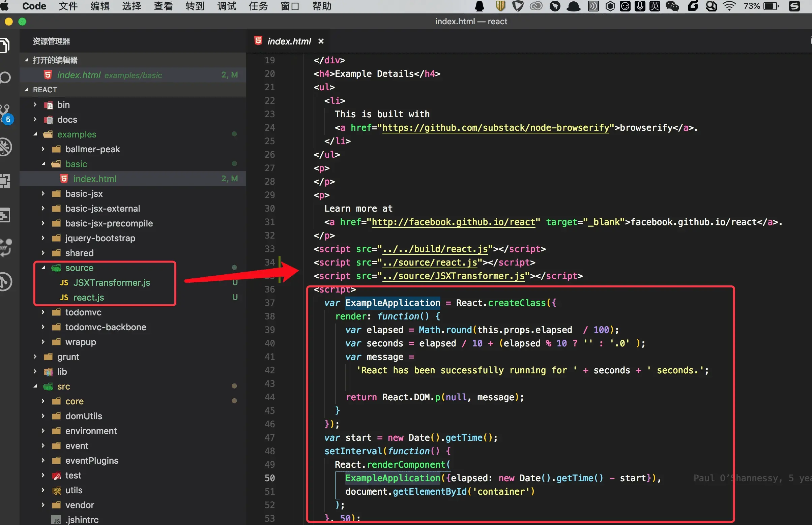812x525 pixels.
Task: Click the node-browserify GitHub URL in code
Action: click(x=495, y=128)
